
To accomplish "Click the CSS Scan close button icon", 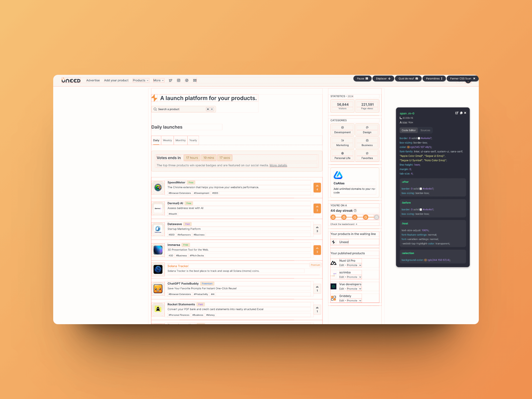I will coord(475,78).
